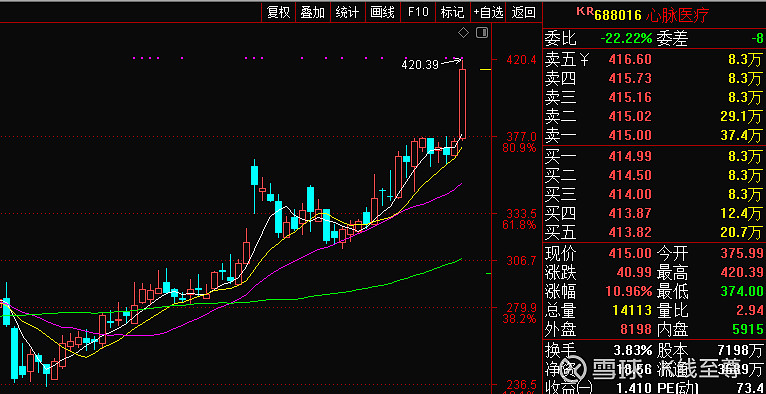Select the 卖四 price 415.73
Image resolution: width=766 pixels, height=394 pixels.
[x=630, y=78]
